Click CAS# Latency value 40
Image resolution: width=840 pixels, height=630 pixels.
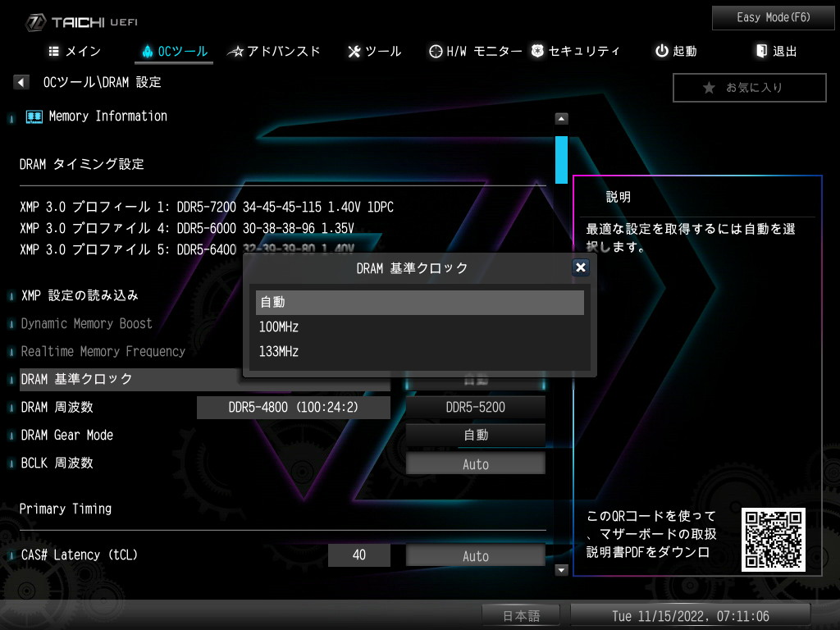pyautogui.click(x=359, y=555)
